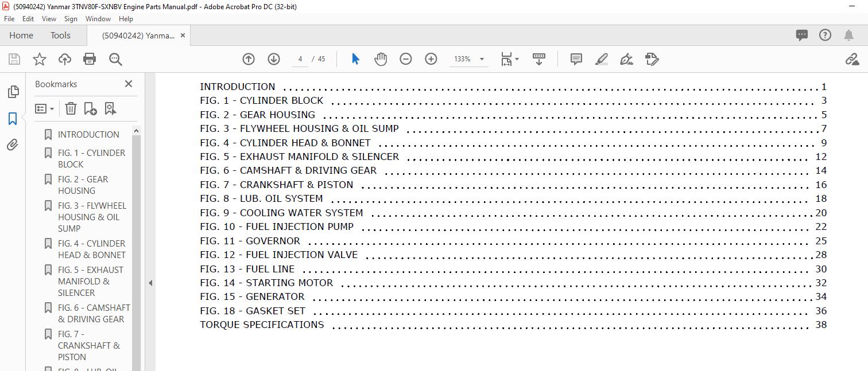Viewport: 868px width, 371px height.
Task: Open the INTRODUCTION bookmark
Action: tap(88, 135)
